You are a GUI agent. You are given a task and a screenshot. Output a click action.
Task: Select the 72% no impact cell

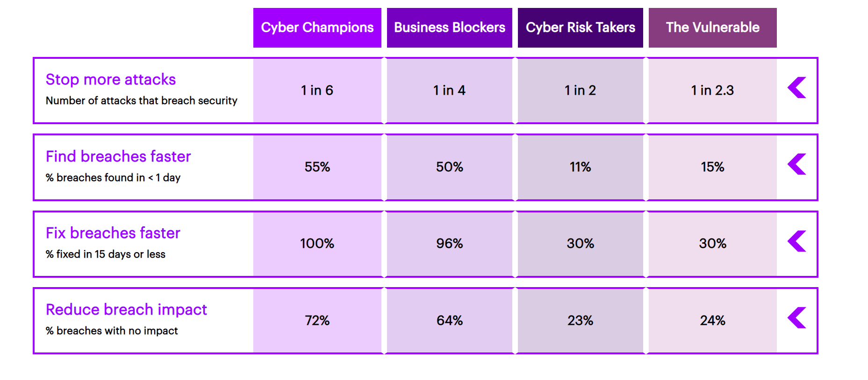[x=317, y=320]
